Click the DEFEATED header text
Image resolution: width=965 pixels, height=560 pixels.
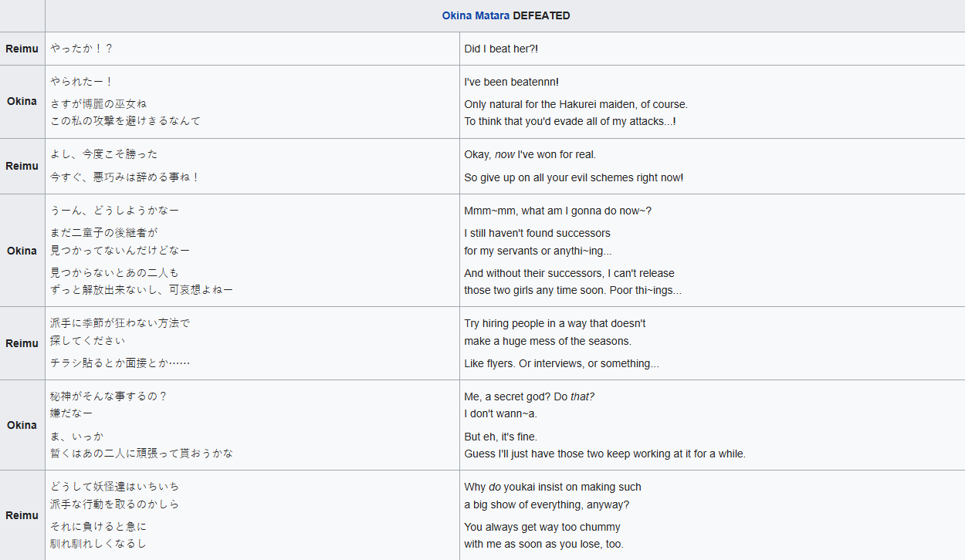click(x=541, y=15)
